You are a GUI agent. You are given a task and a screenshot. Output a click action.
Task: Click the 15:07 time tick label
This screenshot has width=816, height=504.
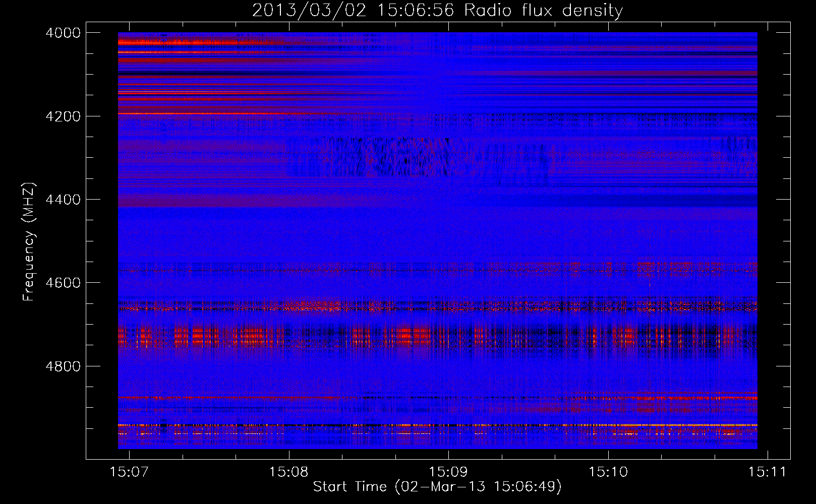(x=129, y=472)
